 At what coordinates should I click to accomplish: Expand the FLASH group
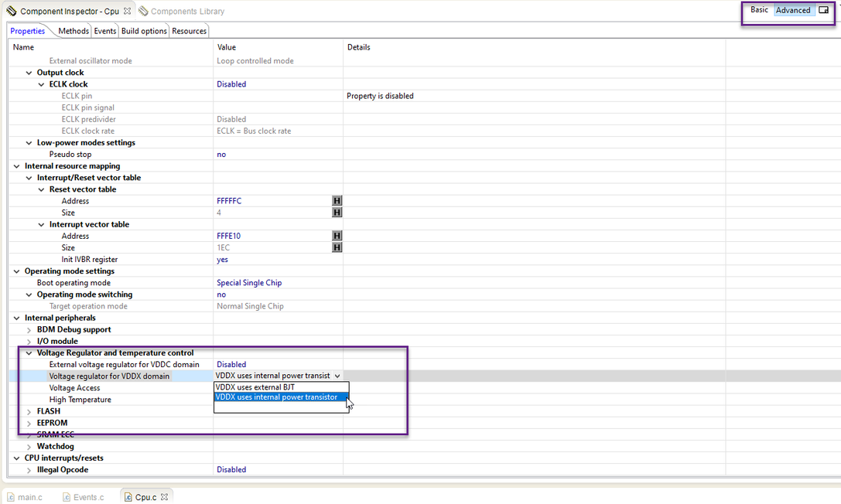(x=29, y=411)
